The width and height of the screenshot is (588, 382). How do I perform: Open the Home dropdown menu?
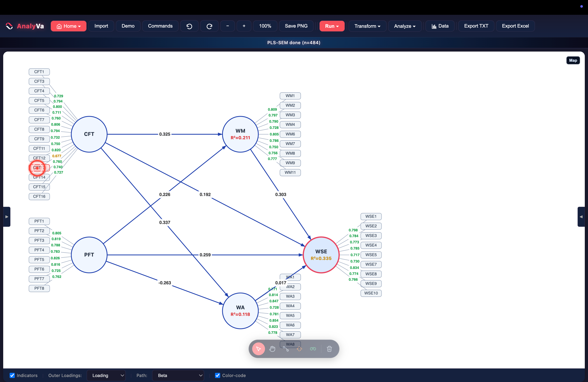click(x=68, y=26)
